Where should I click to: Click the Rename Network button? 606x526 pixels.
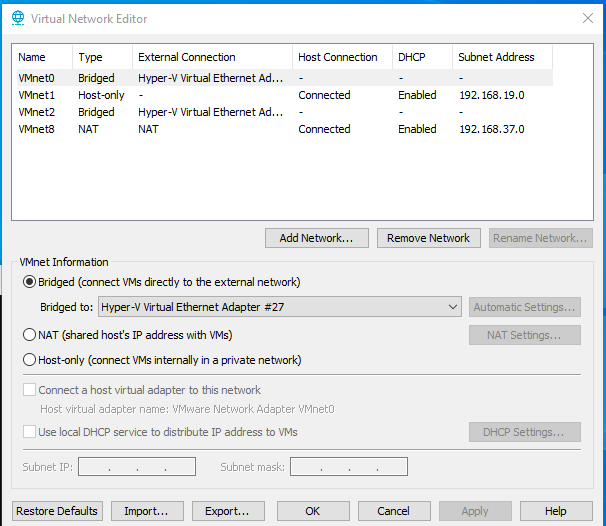(x=540, y=238)
